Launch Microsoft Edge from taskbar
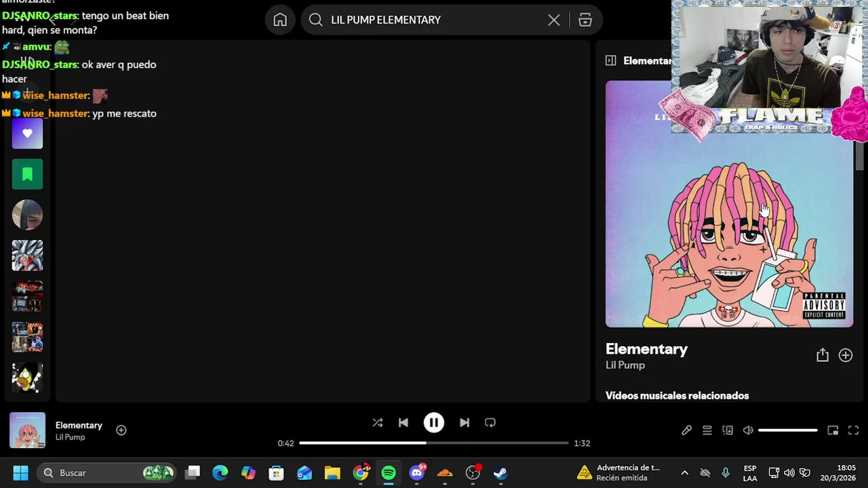 (220, 473)
